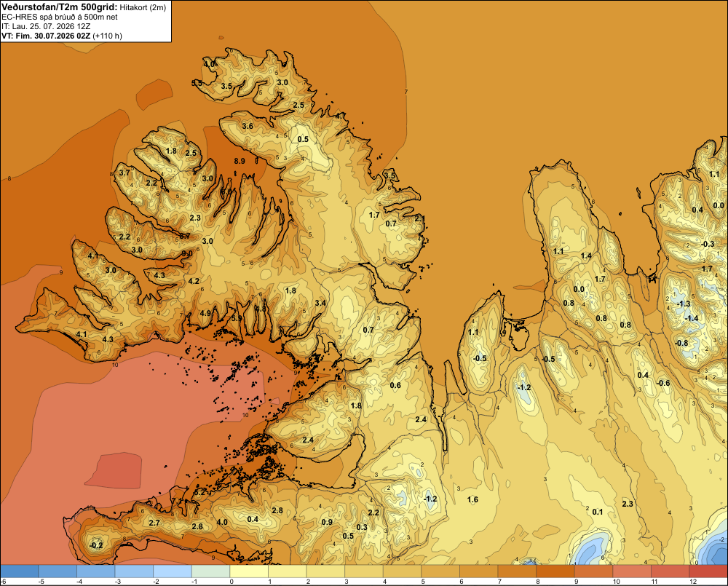Click the -1.3 temperature value on the map
The height and width of the screenshot is (586, 728).
[684, 304]
